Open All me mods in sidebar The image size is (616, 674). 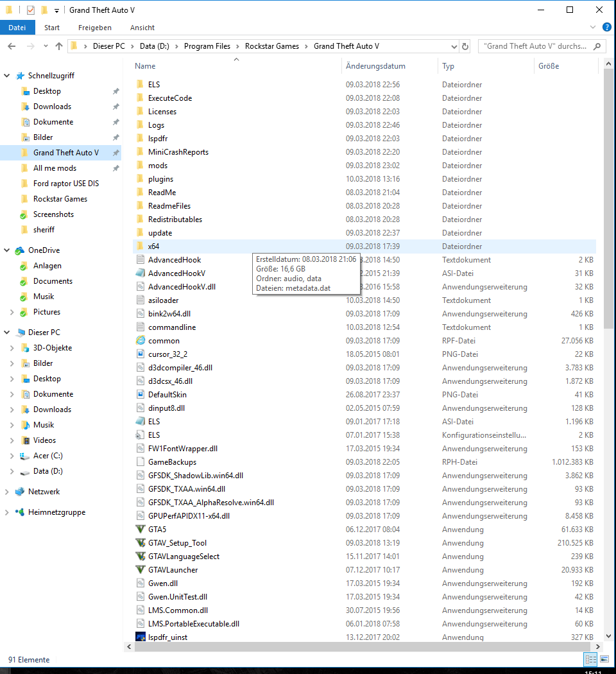tap(55, 168)
